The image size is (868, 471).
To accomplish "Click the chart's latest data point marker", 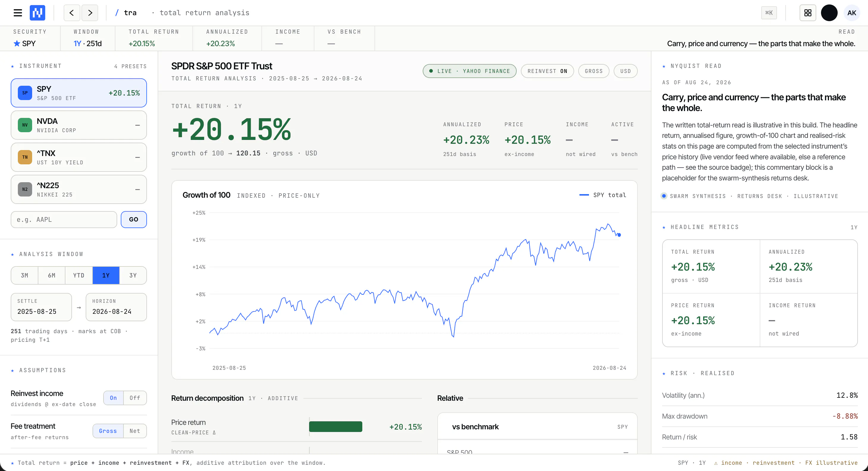I will click(x=619, y=235).
